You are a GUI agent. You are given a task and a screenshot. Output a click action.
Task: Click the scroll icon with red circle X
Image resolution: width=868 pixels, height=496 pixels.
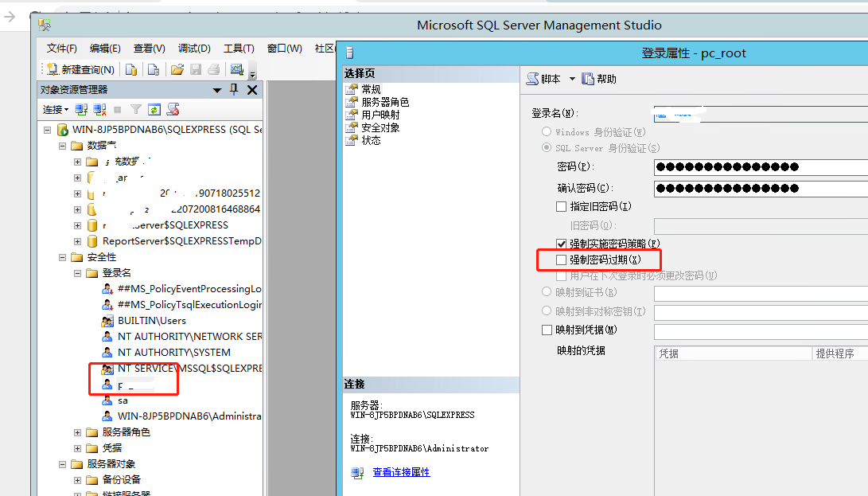click(x=173, y=110)
